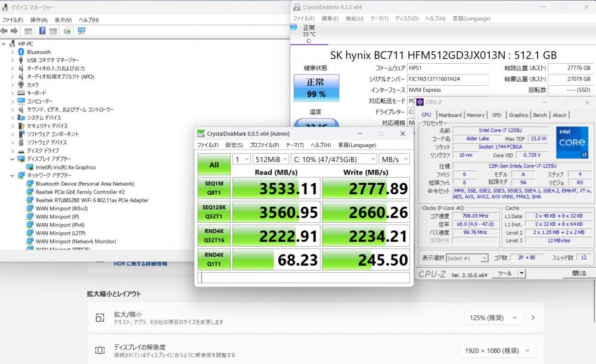Click the keyboard icon beside キーボード

tap(21, 93)
